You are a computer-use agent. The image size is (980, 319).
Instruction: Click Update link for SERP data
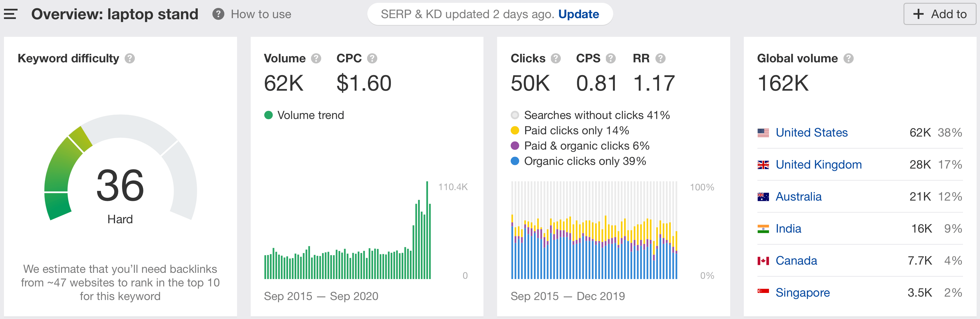click(578, 14)
